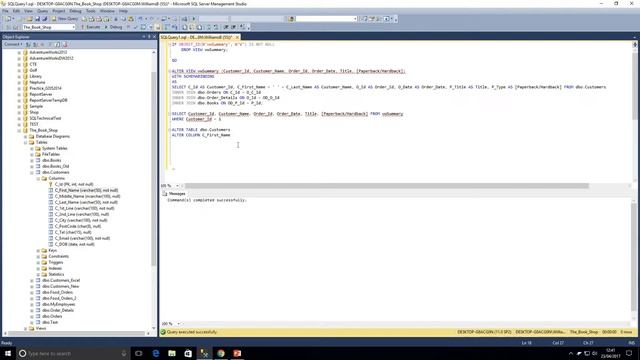Click the Triggers folder icon
This screenshot has height=360, width=640.
coord(44,262)
